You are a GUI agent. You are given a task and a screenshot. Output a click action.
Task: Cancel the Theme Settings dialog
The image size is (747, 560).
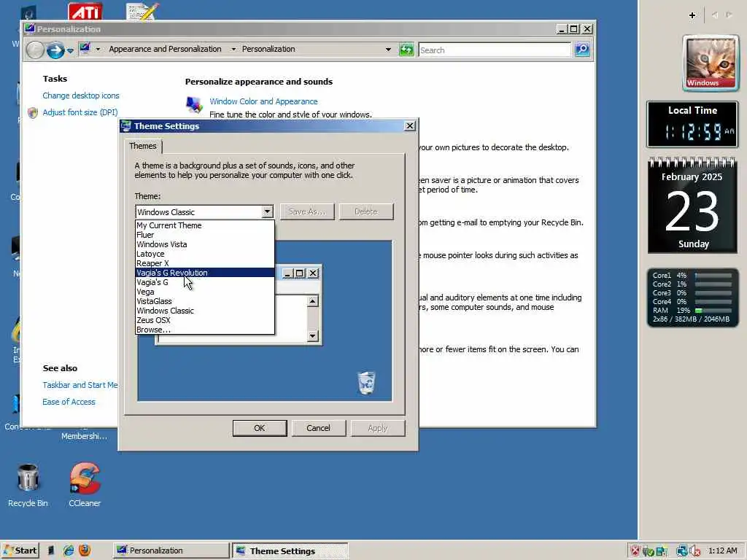pyautogui.click(x=318, y=428)
